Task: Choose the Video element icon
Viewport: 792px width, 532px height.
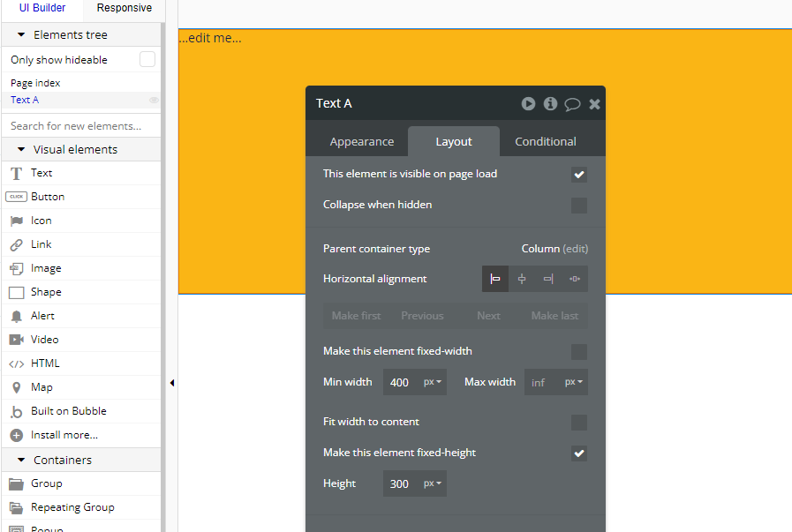Action: (x=16, y=340)
